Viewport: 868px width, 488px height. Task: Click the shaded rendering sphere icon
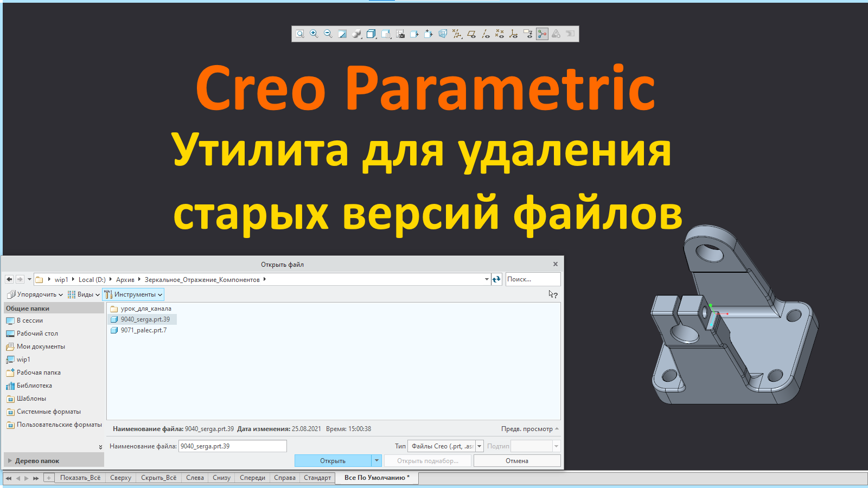(x=356, y=34)
